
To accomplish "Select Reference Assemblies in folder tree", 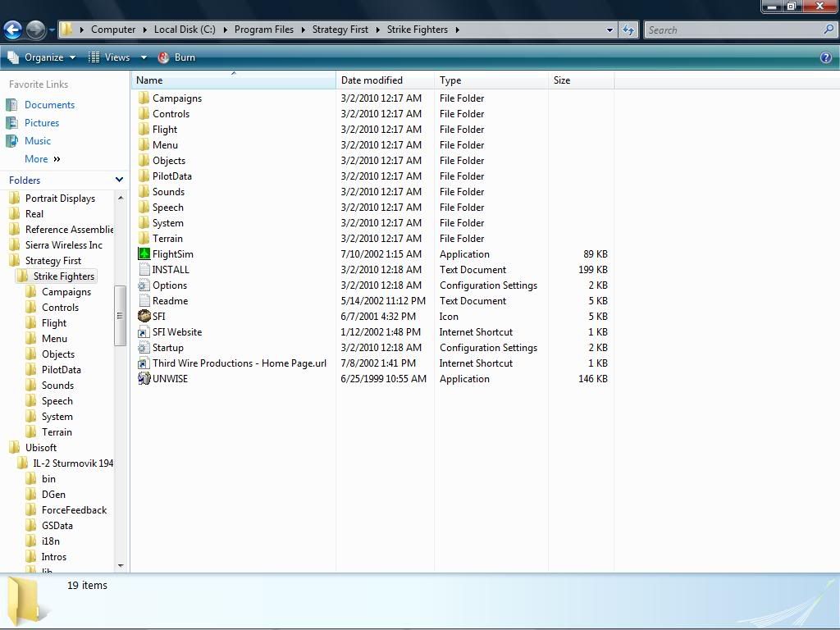I will click(69, 230).
